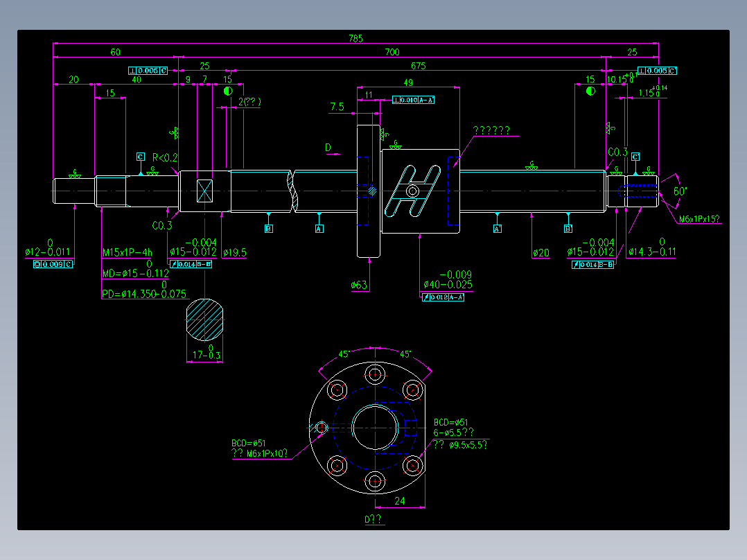Click the perpendicularity frame 0.005|C top right
The width and height of the screenshot is (747, 560).
pyautogui.click(x=656, y=70)
